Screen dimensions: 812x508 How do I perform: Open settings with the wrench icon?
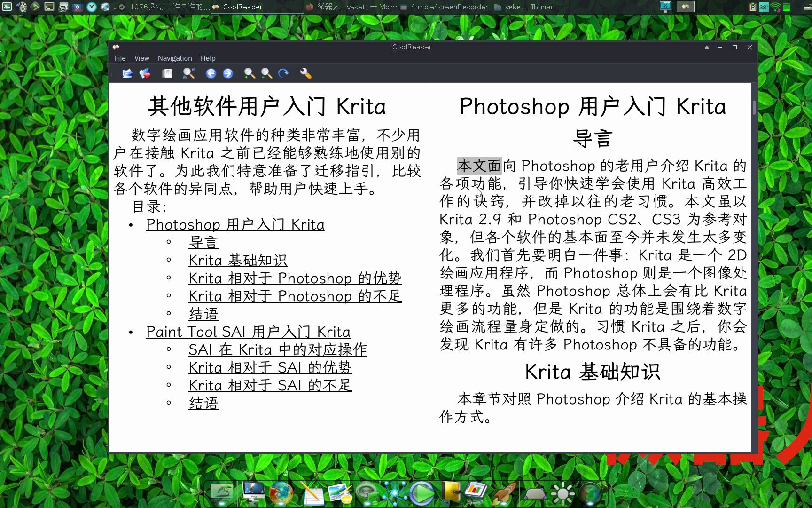[x=305, y=73]
